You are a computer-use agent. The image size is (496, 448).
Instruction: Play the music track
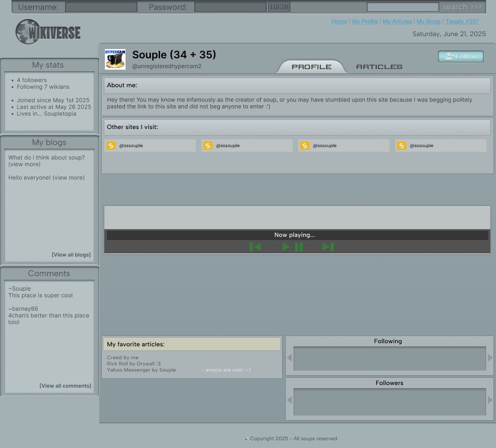pos(286,247)
